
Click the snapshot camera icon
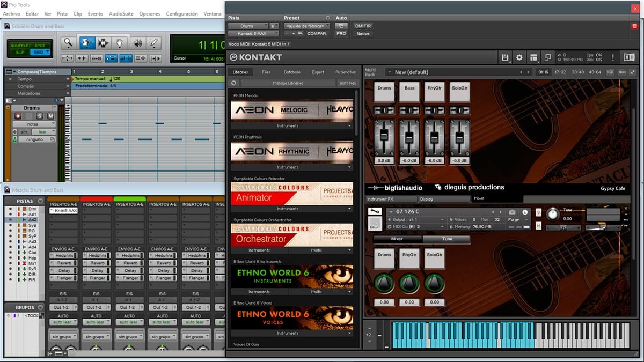point(512,212)
